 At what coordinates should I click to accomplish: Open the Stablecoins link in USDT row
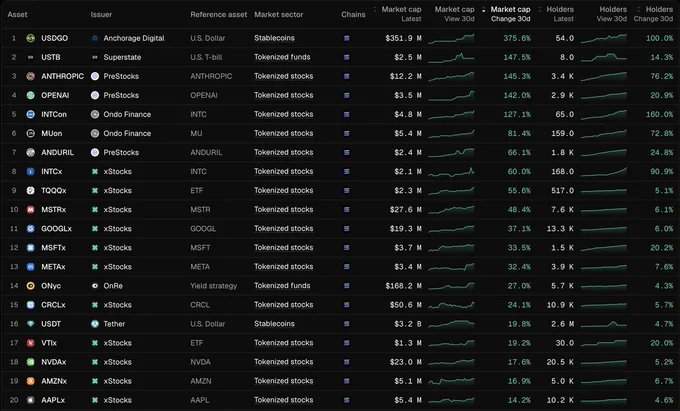pyautogui.click(x=274, y=324)
